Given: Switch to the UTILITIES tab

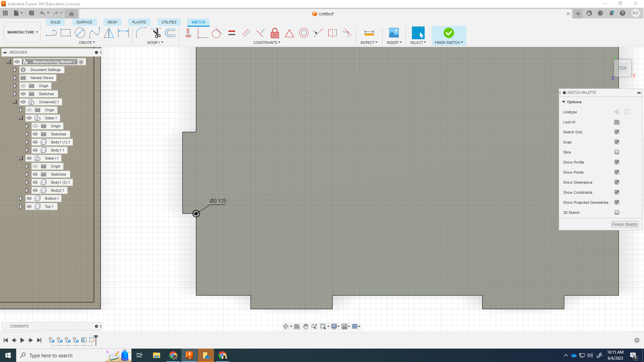Looking at the screenshot, I should click(169, 22).
